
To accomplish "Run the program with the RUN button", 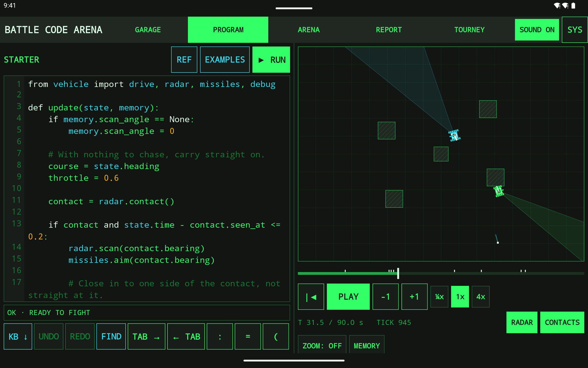I will [x=271, y=60].
